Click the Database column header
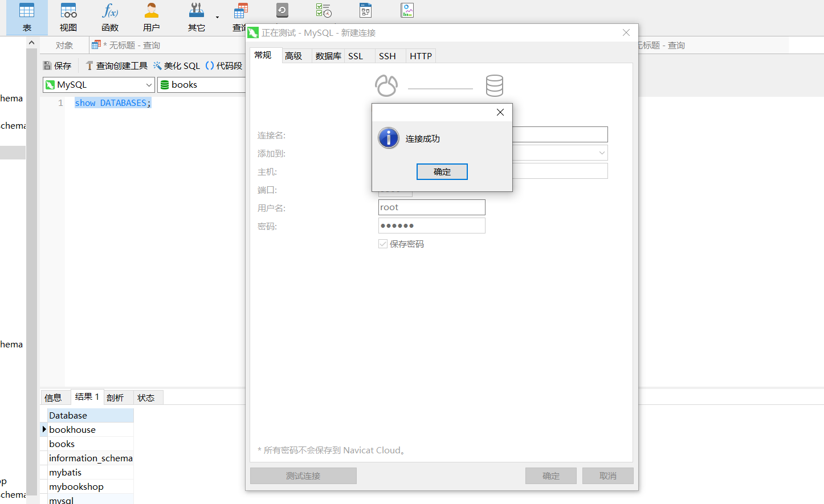824x504 pixels. (91, 416)
